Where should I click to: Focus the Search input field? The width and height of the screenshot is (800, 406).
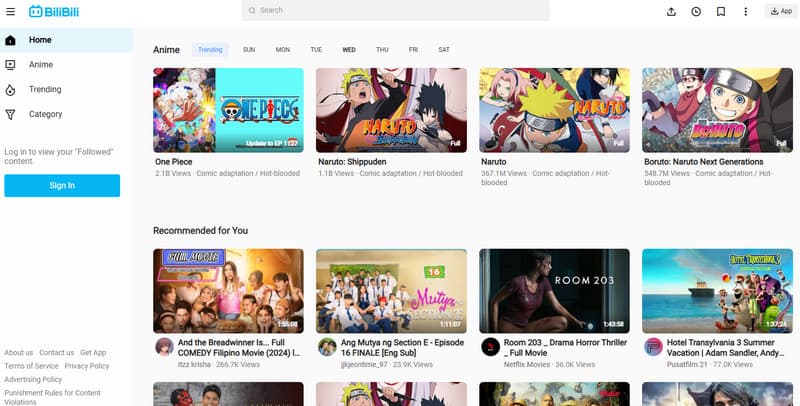[x=395, y=10]
